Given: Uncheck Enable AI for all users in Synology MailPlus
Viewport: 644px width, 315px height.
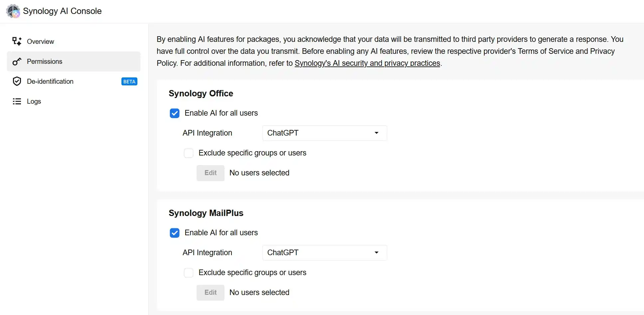Looking at the screenshot, I should click(175, 233).
